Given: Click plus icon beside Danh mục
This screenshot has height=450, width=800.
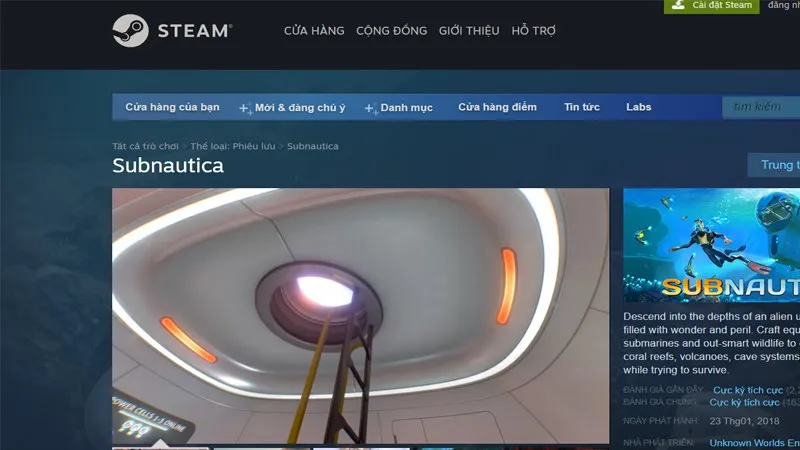Looking at the screenshot, I should pyautogui.click(x=371, y=108).
